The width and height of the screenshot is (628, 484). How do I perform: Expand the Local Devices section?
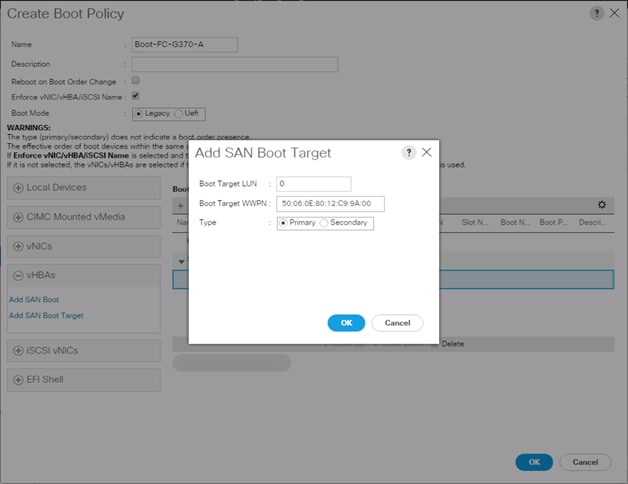84,188
